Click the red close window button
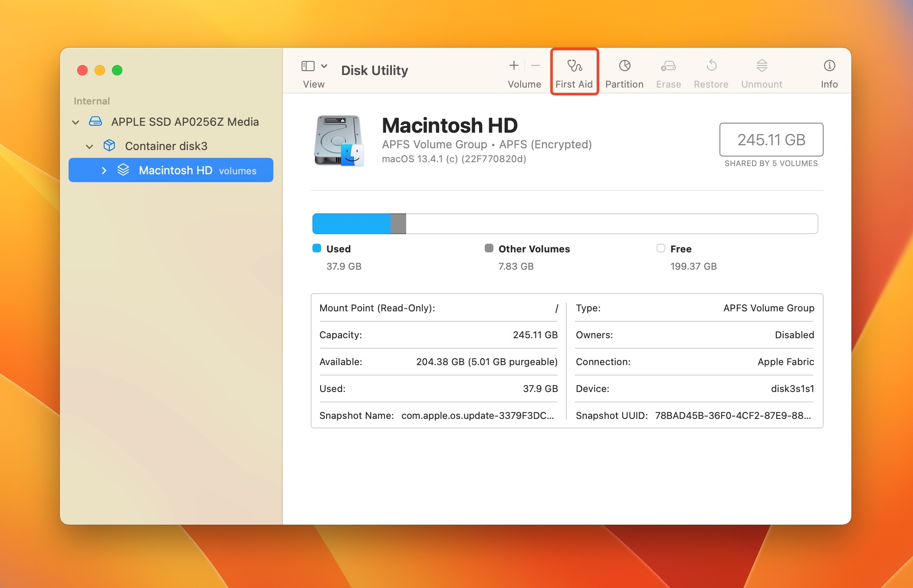 tap(82, 70)
